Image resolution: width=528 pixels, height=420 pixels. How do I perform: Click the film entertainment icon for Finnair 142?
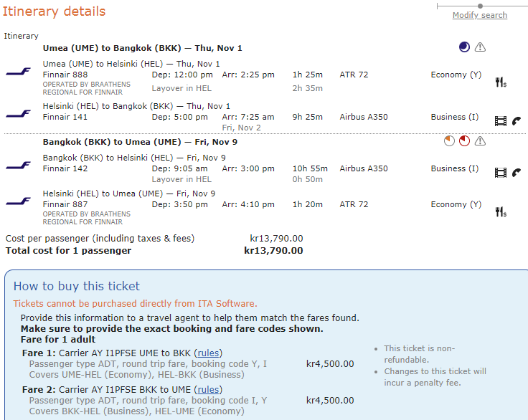(x=500, y=172)
